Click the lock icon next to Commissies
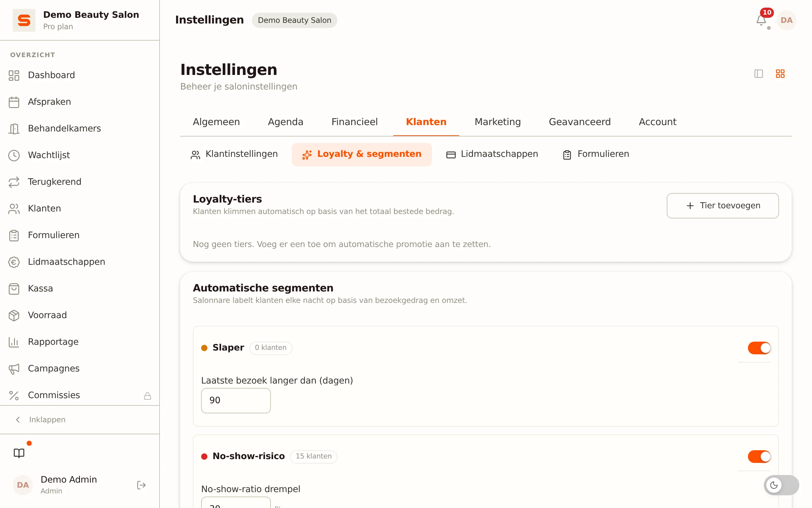This screenshot has width=812, height=508. (147, 396)
